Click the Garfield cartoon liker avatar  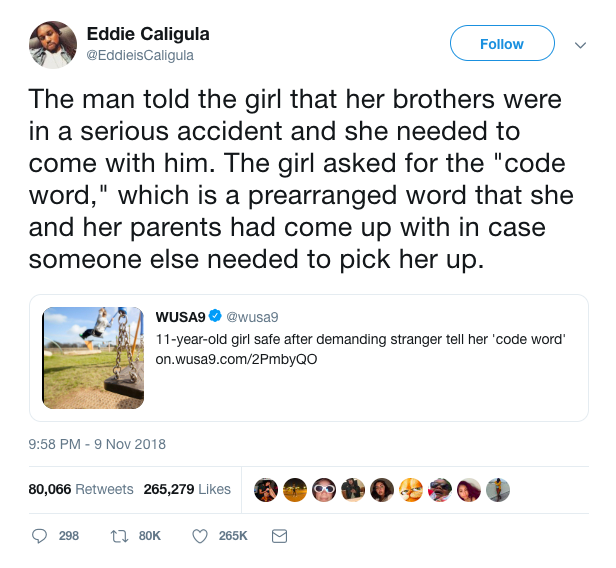coord(411,490)
